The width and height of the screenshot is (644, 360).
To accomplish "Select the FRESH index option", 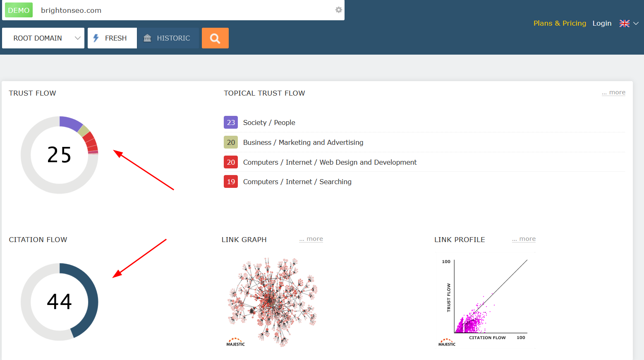I will pyautogui.click(x=112, y=38).
